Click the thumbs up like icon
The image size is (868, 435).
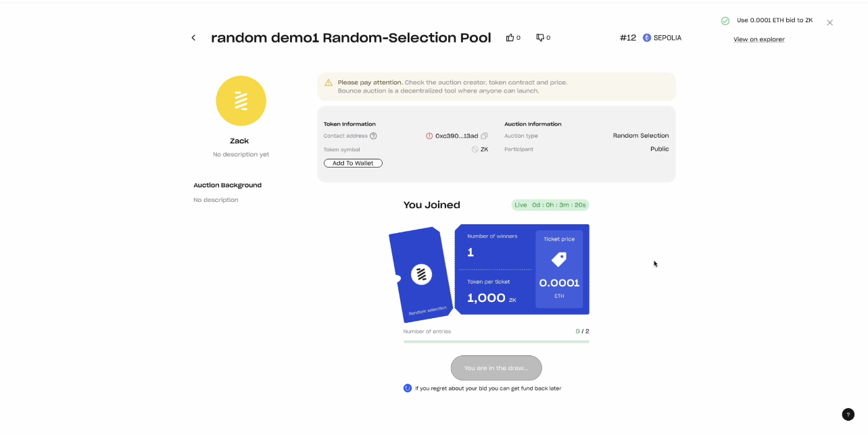click(x=510, y=38)
